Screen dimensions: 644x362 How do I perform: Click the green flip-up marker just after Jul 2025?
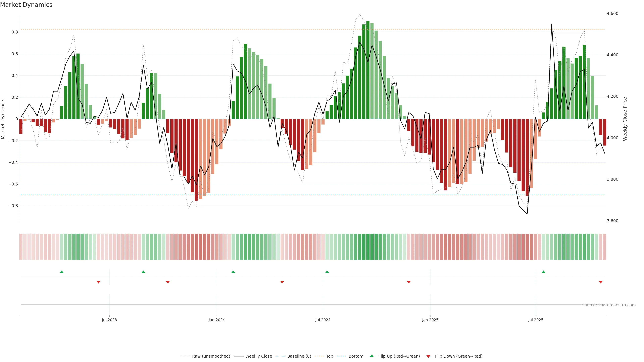pos(544,272)
